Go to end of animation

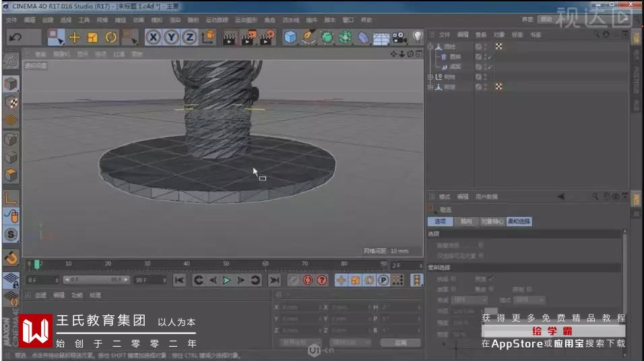point(274,280)
